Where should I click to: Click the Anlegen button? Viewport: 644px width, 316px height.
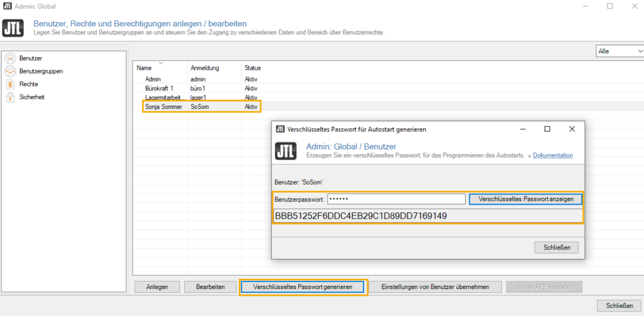click(x=157, y=287)
